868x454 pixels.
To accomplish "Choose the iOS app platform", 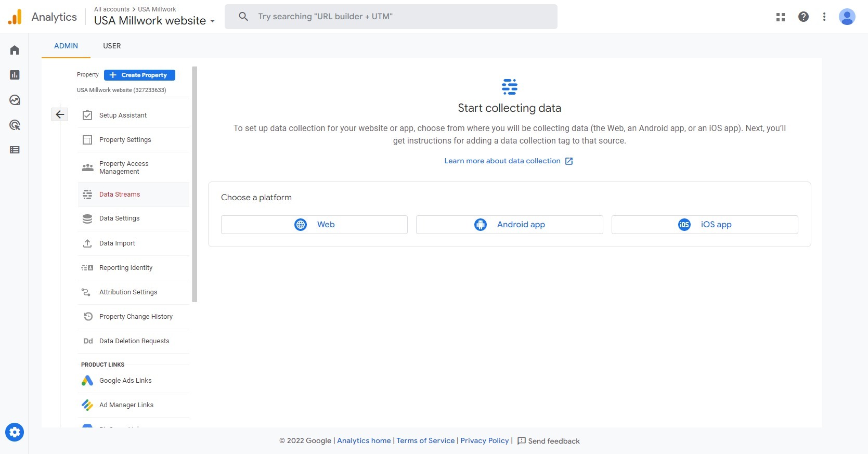I will click(x=705, y=225).
